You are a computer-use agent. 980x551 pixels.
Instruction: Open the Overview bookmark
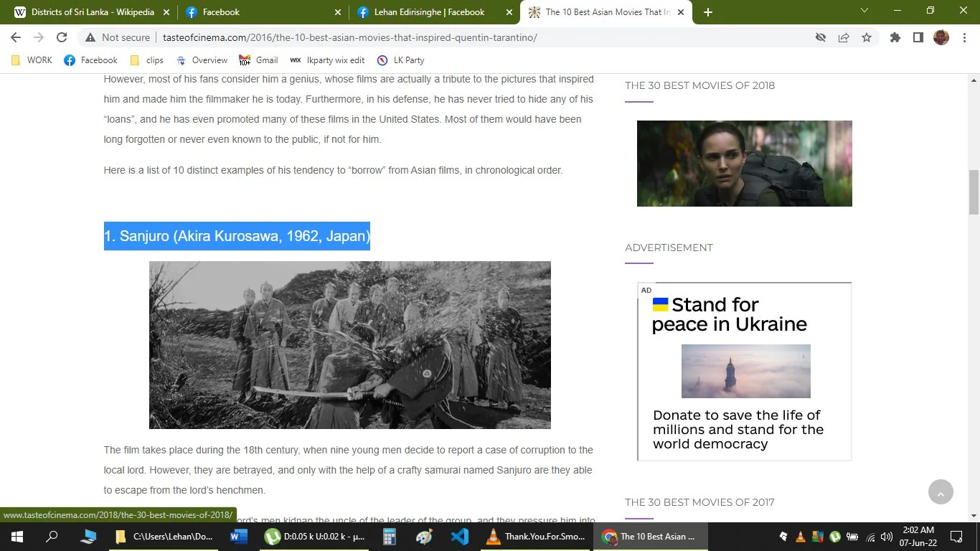(x=202, y=60)
